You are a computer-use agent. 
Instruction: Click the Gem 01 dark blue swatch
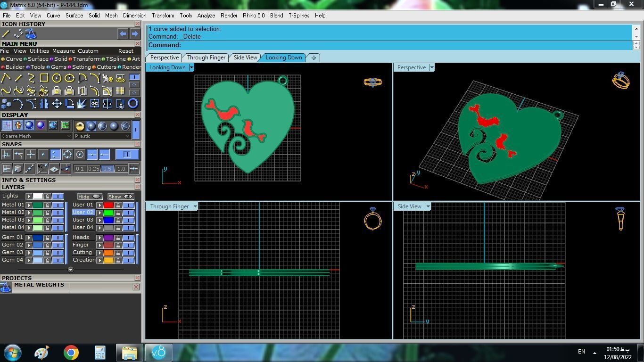(x=38, y=238)
